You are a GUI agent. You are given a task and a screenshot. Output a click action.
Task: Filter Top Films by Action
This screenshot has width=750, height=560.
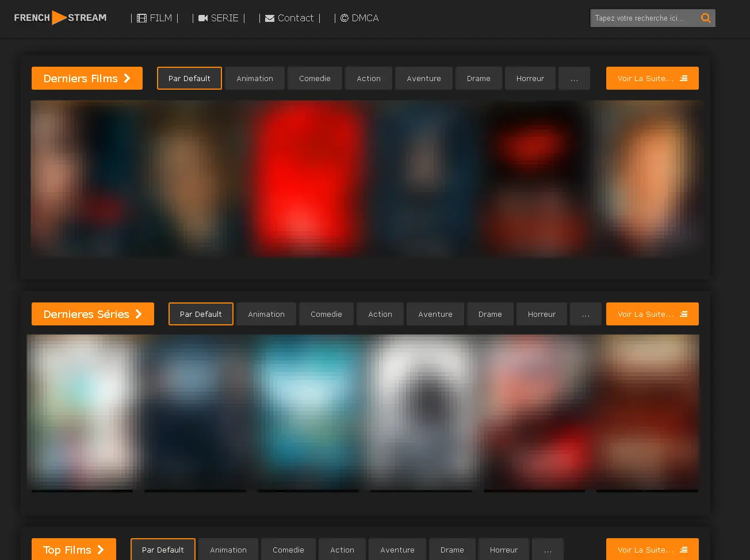(x=342, y=550)
